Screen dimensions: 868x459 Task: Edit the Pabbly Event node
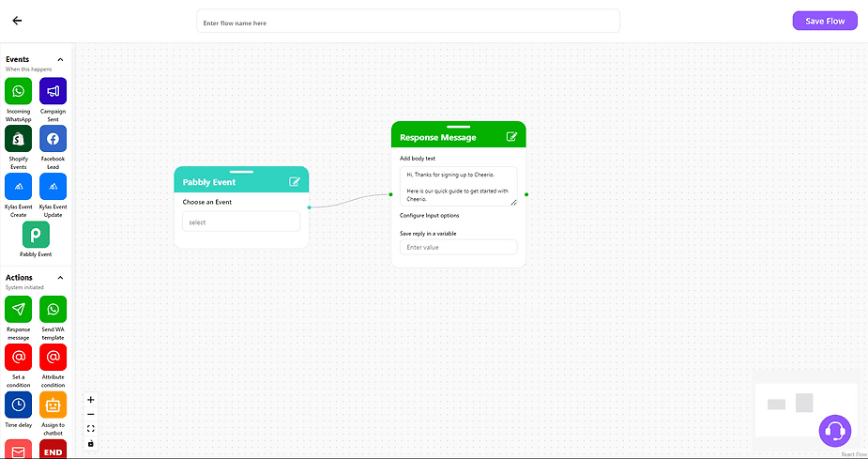(295, 181)
